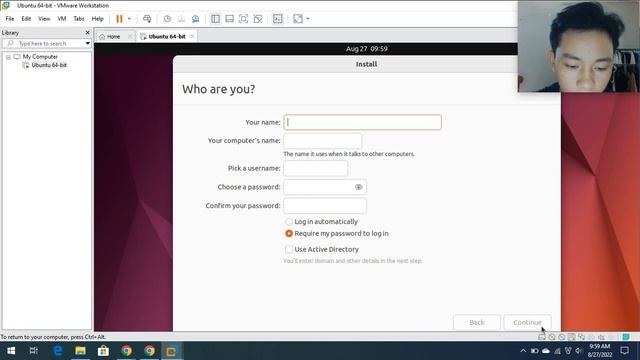Screen dimensions: 640x360
Task: Toggle the console view toolbar icon
Action: (x=278, y=19)
